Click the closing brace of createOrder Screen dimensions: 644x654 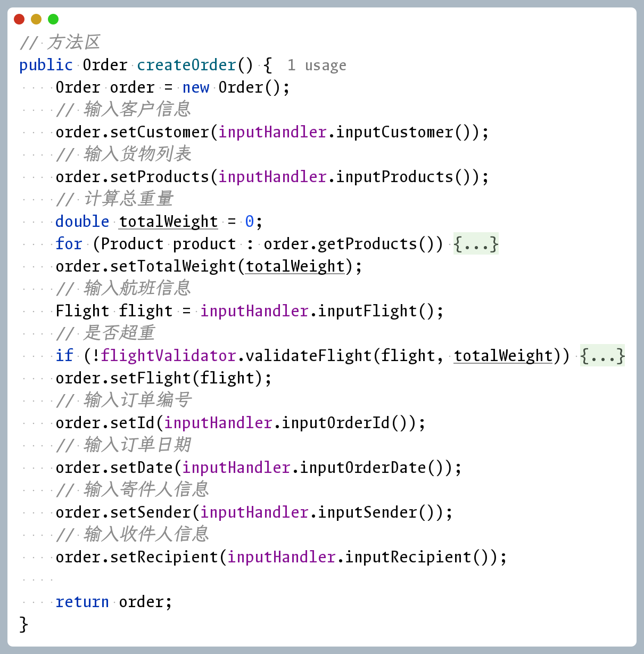23,624
